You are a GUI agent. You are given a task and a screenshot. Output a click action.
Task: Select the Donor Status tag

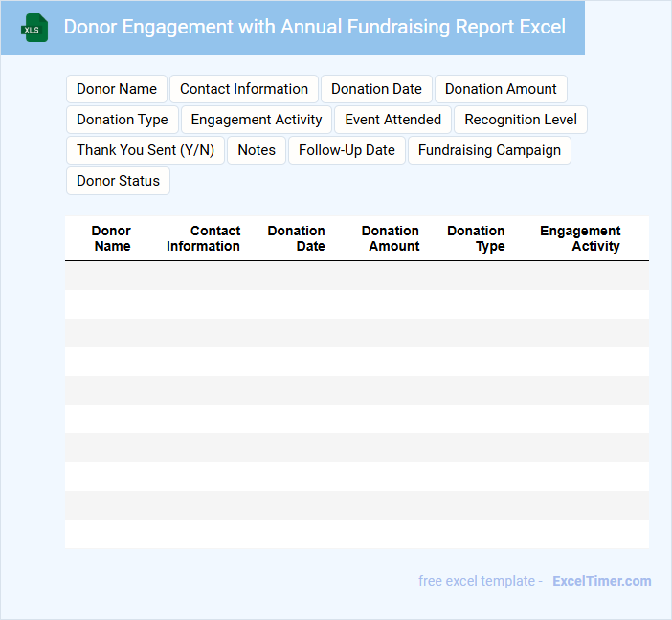click(118, 181)
